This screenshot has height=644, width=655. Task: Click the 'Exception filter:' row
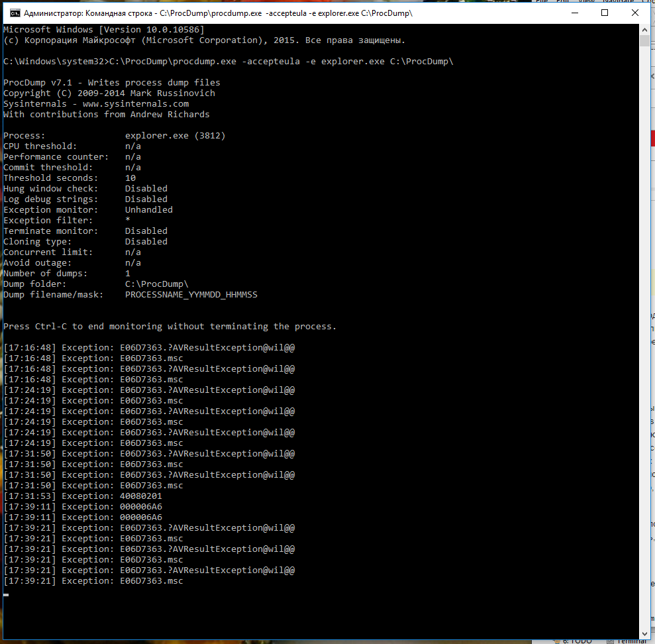(67, 220)
